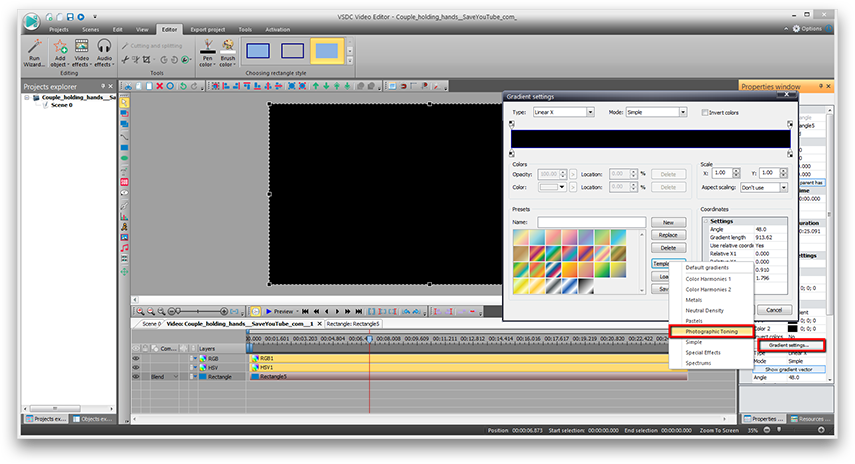Select the Scene 0 timeline tab

[x=150, y=324]
